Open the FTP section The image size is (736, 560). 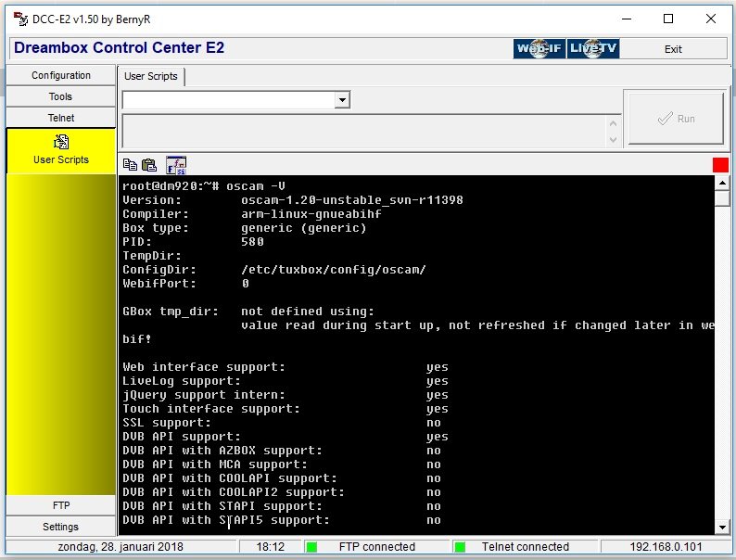click(x=60, y=505)
